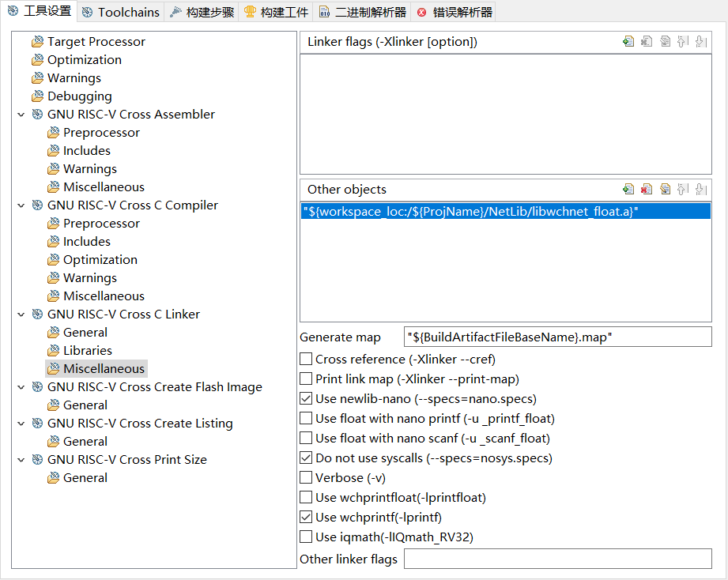Click Move Down icon in Linker flags toolbar
Screen dimensions: 728x580
point(700,42)
